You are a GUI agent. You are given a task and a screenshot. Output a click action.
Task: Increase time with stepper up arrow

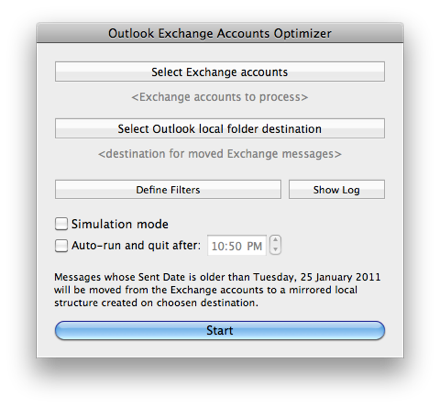275,240
